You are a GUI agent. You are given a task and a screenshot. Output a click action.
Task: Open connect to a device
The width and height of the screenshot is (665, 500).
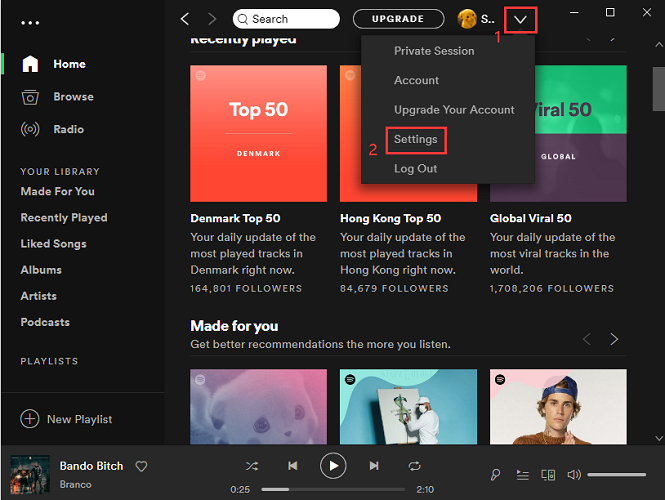[548, 475]
